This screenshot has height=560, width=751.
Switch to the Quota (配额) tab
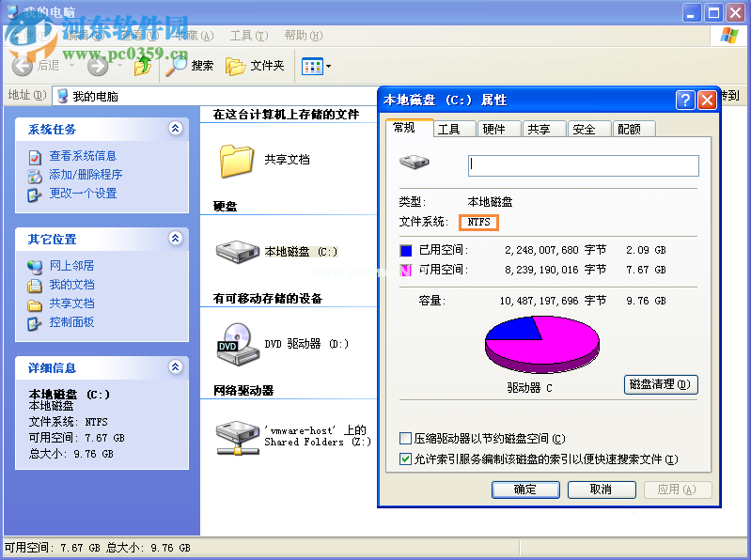click(634, 129)
